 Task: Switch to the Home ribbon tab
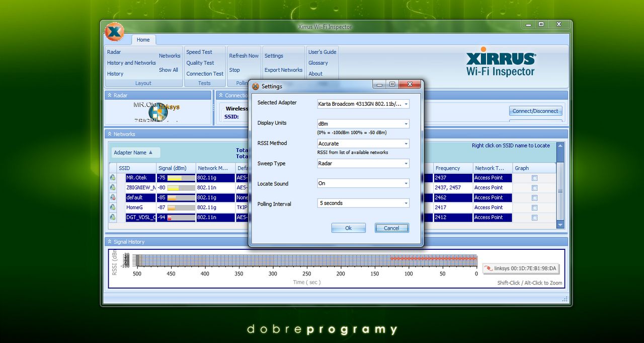(x=143, y=40)
